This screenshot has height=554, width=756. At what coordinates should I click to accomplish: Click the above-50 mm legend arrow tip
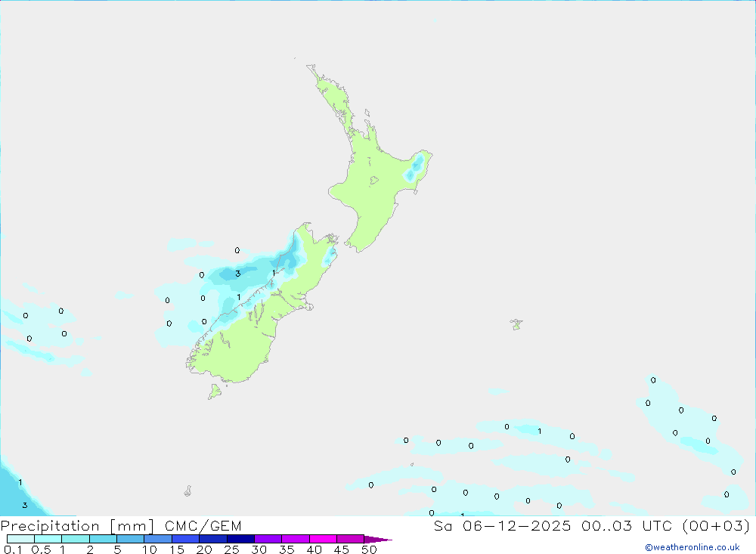point(378,540)
